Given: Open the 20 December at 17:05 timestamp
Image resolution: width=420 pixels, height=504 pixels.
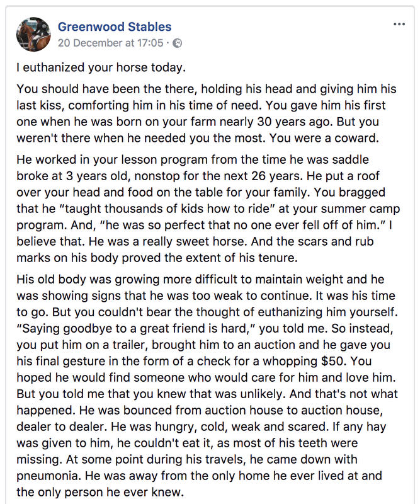Looking at the screenshot, I should [x=111, y=43].
